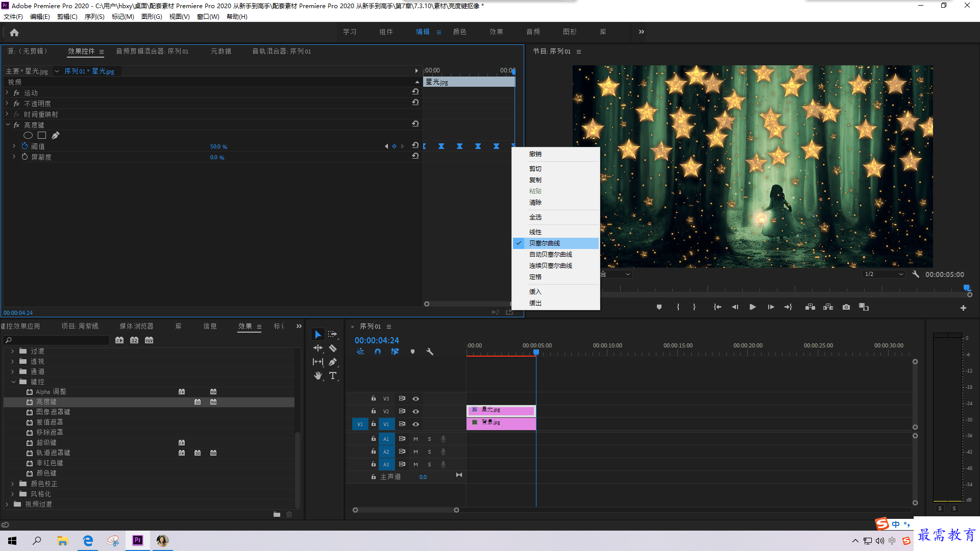Screen dimensions: 980x551
Task: Show more workspaces chevron
Action: click(x=642, y=32)
